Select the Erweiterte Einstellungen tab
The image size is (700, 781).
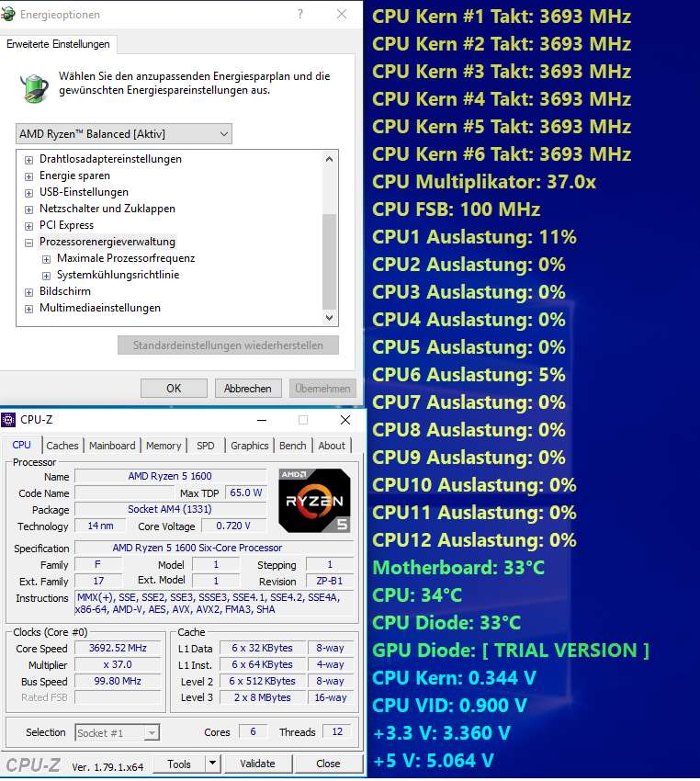(x=58, y=44)
